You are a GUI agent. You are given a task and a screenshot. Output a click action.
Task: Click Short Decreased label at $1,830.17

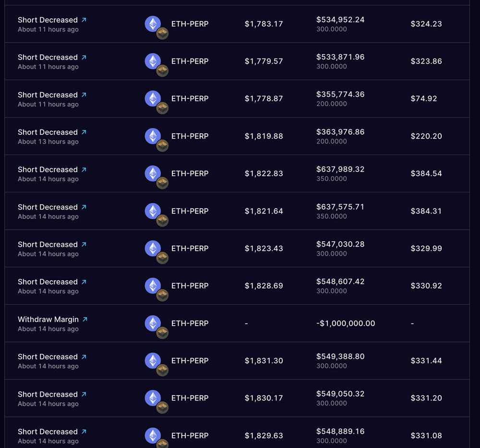(x=48, y=394)
